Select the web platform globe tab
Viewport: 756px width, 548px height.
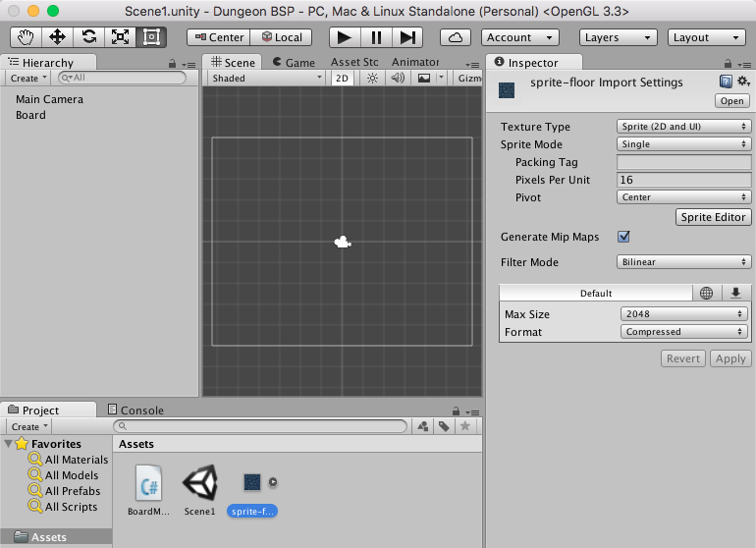point(706,294)
